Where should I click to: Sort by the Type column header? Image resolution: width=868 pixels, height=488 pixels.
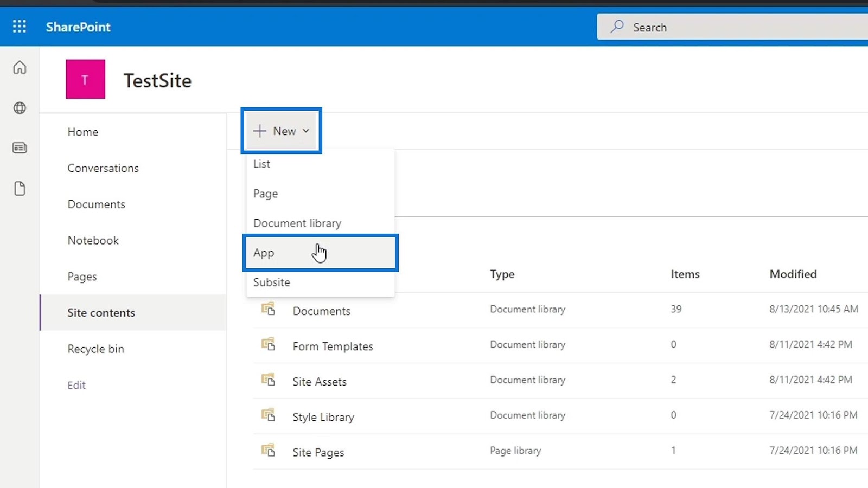pyautogui.click(x=502, y=274)
